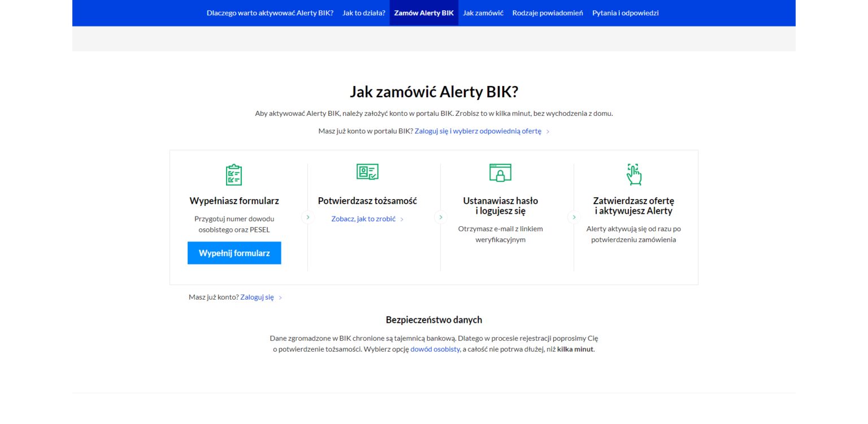Navigate to Rodzaje powiadomień
868x424 pixels.
point(547,12)
